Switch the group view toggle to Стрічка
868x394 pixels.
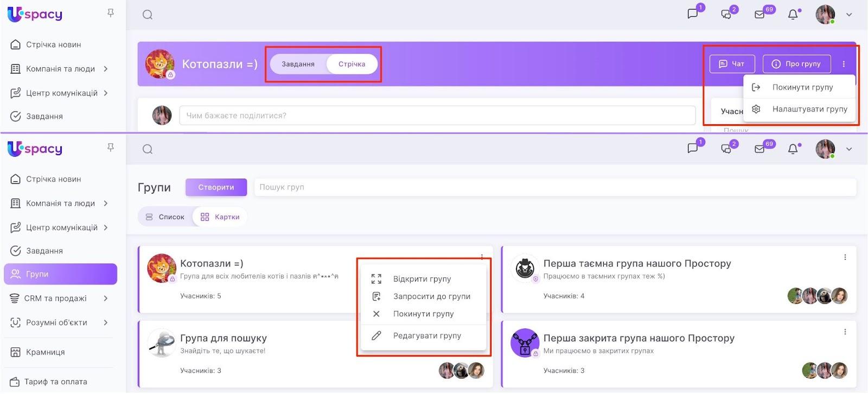coord(352,64)
